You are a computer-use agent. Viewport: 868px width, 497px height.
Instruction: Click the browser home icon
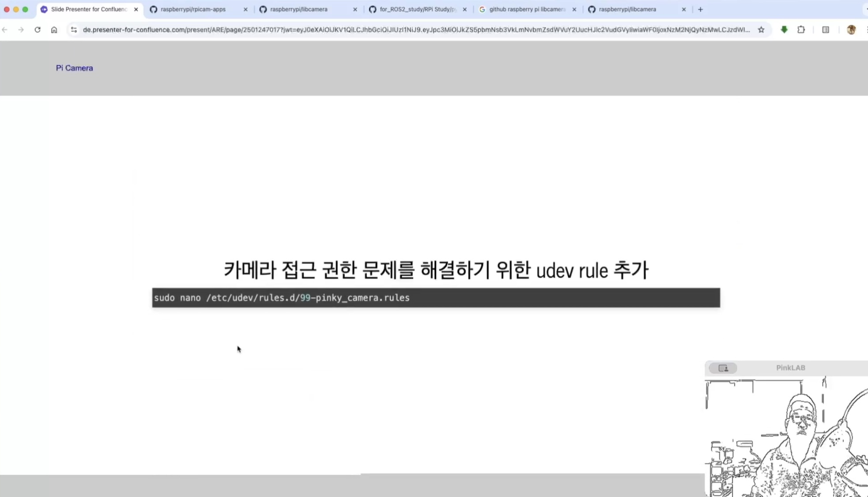point(54,30)
